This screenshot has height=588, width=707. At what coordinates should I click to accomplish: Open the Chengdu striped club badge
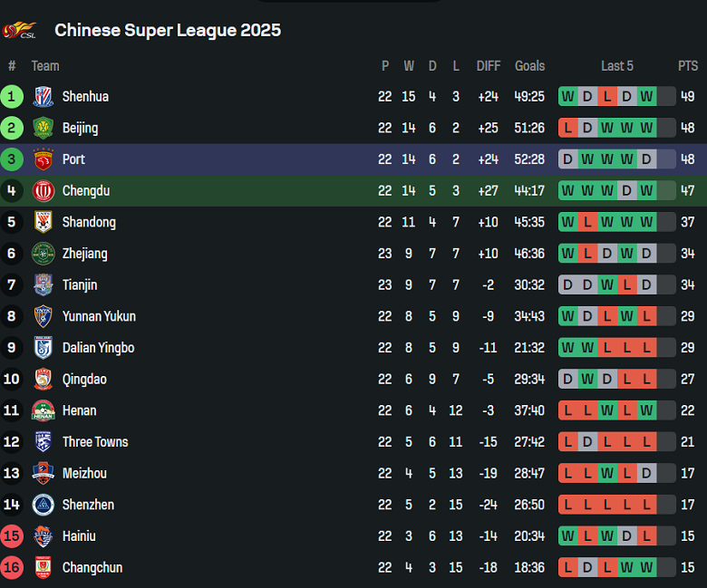44,190
